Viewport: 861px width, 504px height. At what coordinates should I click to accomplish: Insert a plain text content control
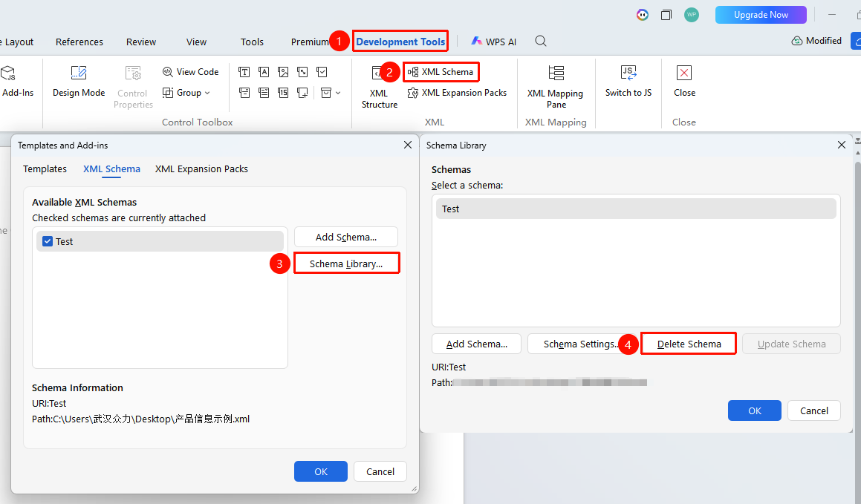click(264, 72)
